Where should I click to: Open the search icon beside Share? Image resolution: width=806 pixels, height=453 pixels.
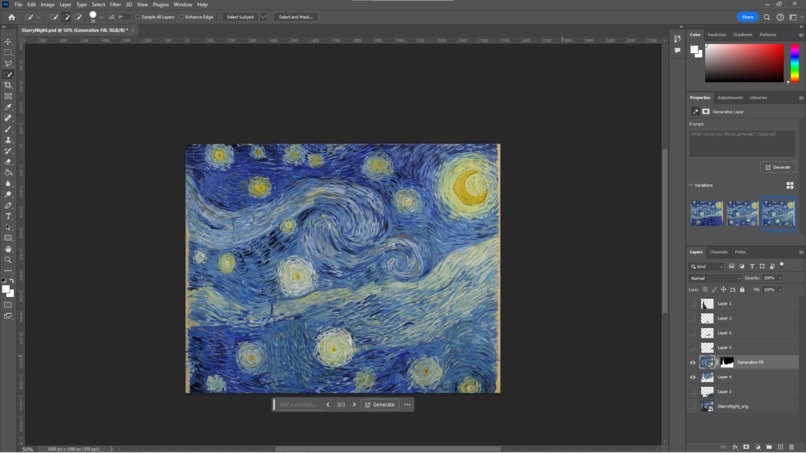tap(766, 17)
